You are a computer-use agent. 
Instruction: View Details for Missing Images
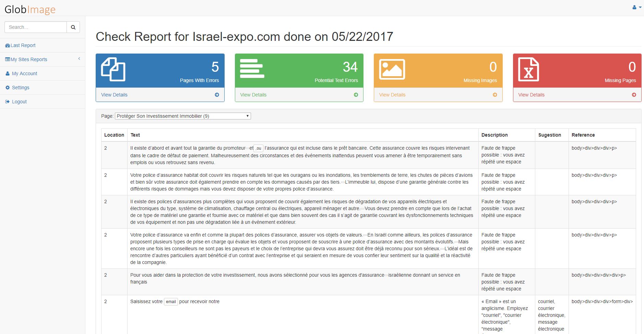(x=392, y=95)
